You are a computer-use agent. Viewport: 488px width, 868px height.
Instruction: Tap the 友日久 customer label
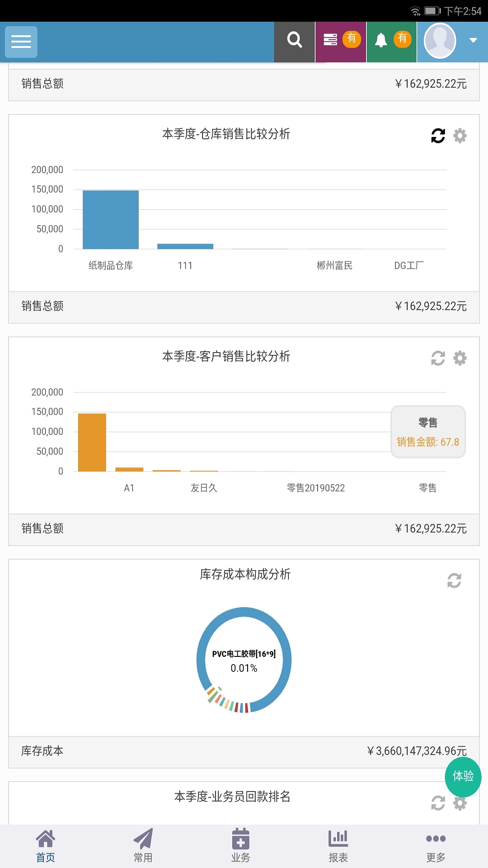point(204,488)
